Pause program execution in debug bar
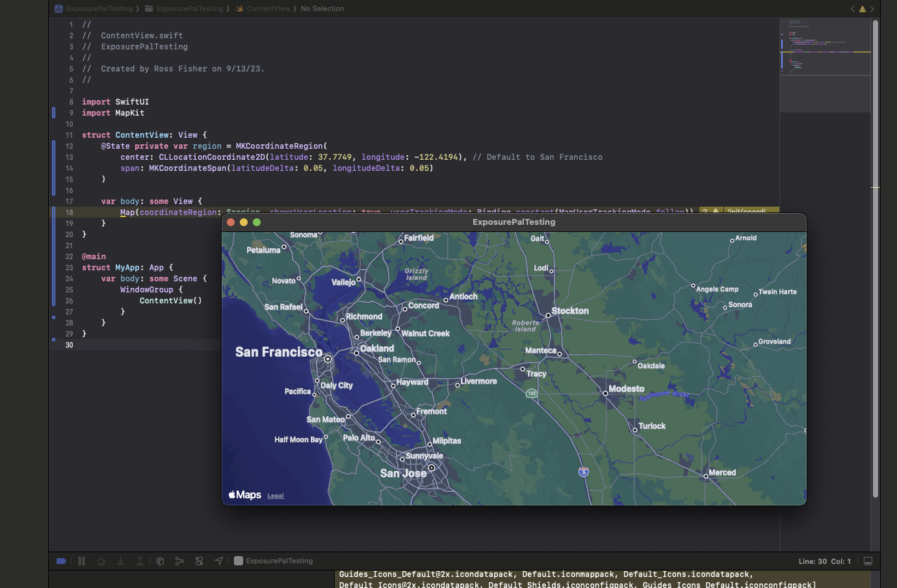This screenshot has height=588, width=897. pyautogui.click(x=81, y=561)
